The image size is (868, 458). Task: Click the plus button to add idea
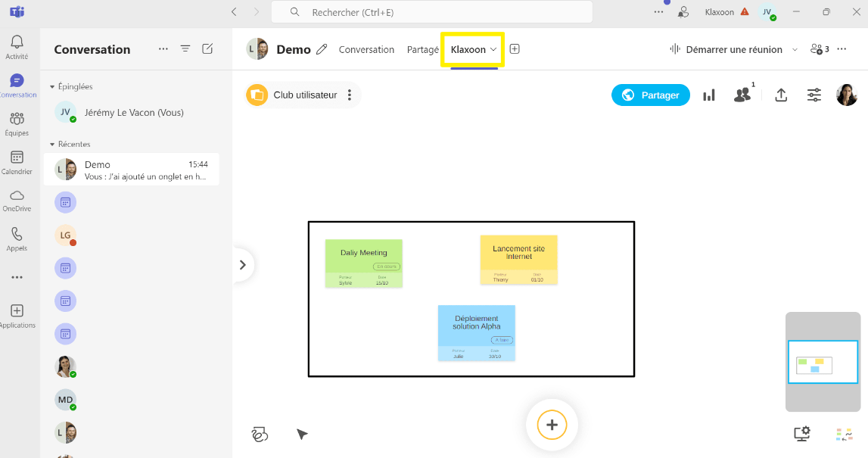click(552, 425)
